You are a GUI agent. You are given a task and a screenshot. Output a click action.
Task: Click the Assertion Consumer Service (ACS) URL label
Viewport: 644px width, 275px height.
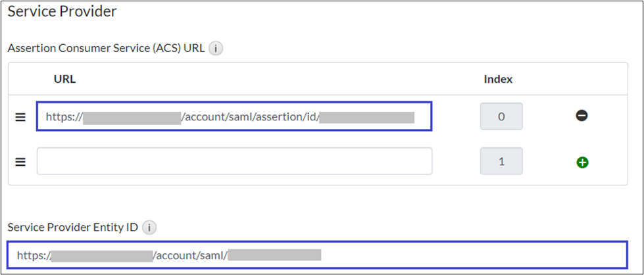point(105,47)
